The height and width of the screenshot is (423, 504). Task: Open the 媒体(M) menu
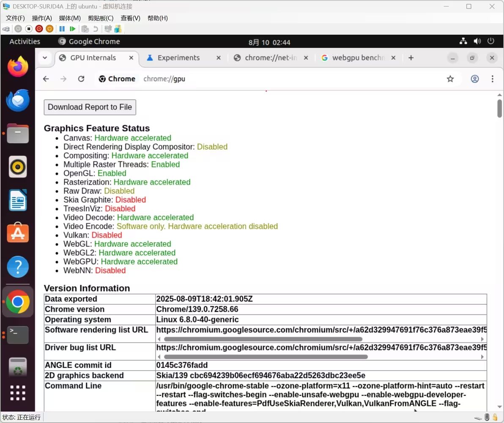(x=70, y=18)
